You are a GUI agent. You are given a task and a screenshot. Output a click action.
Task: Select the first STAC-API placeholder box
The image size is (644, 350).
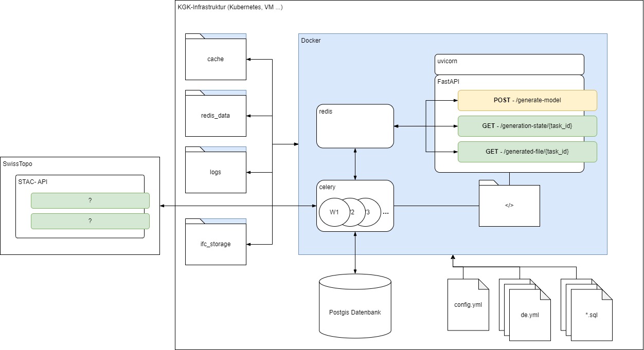pos(90,200)
